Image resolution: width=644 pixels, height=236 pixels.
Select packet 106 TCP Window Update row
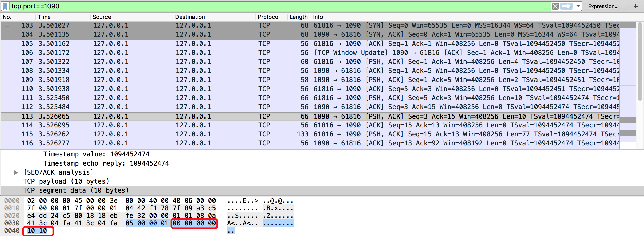[310, 53]
